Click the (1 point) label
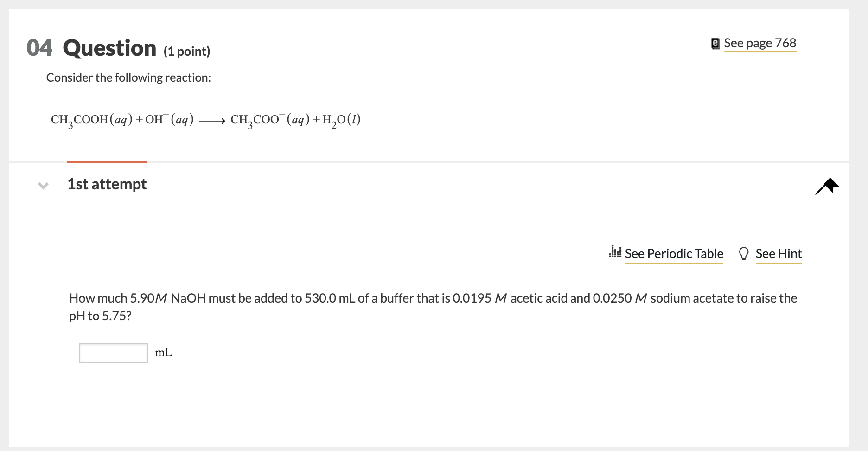The image size is (868, 451). pyautogui.click(x=186, y=51)
